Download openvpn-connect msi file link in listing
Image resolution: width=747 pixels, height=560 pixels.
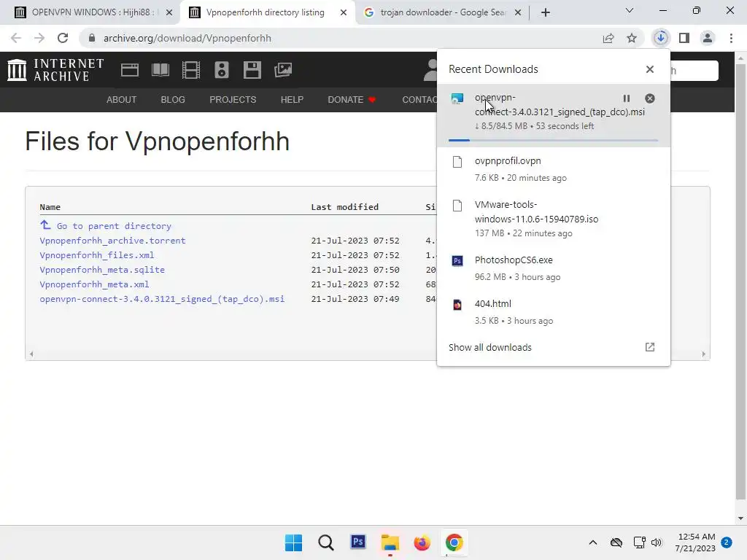(x=162, y=299)
